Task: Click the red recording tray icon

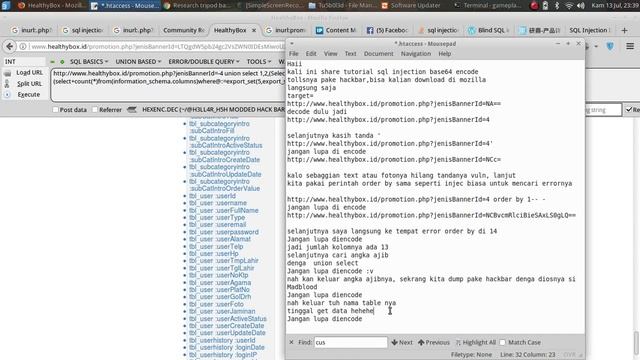Action: (x=534, y=6)
